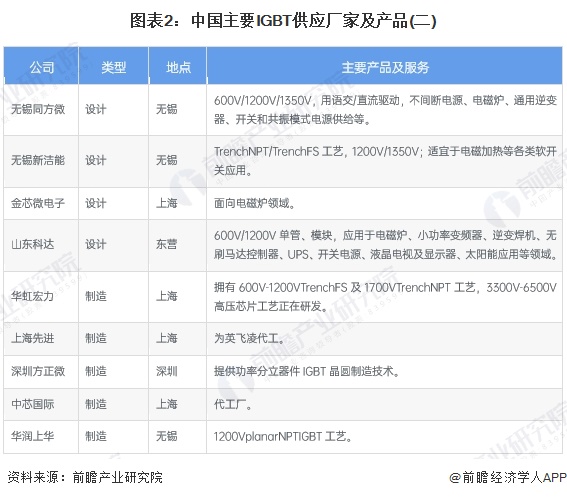Viewport: 567px width, 498px height.
Task: Click the 拥有 600V-1200VTrenchFS description cell
Action: pyautogui.click(x=385, y=297)
